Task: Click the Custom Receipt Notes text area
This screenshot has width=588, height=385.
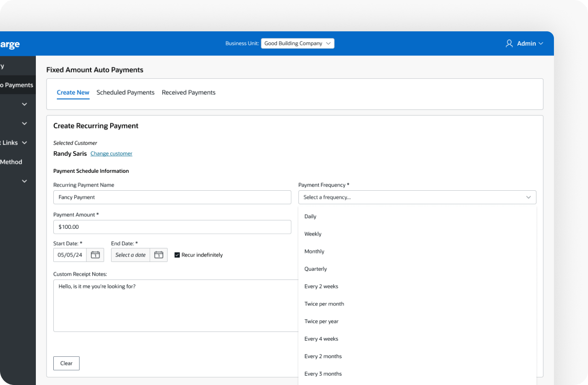Action: 176,306
